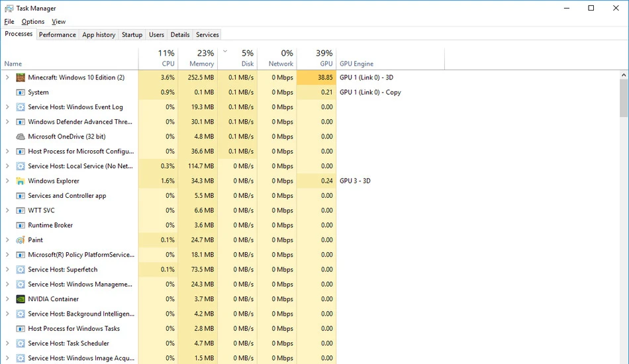The width and height of the screenshot is (629, 364).
Task: Sort by the GPU column header
Action: 316,58
